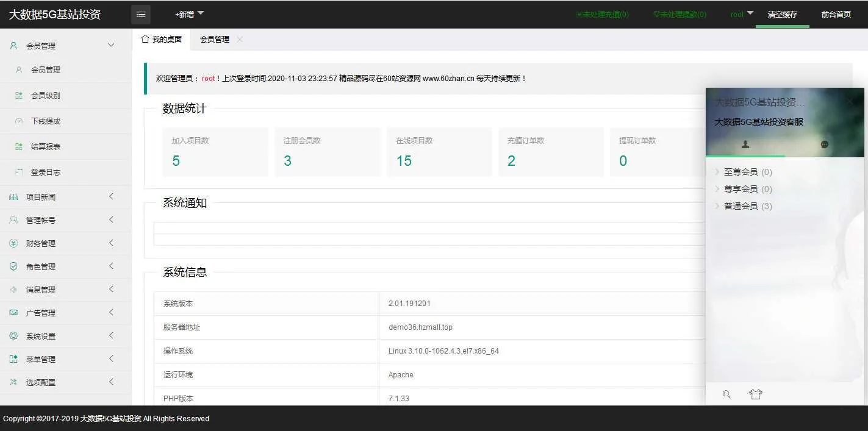Image resolution: width=868 pixels, height=431 pixels.
Task: Switch to chat bubble icon in chat panel
Action: point(825,144)
